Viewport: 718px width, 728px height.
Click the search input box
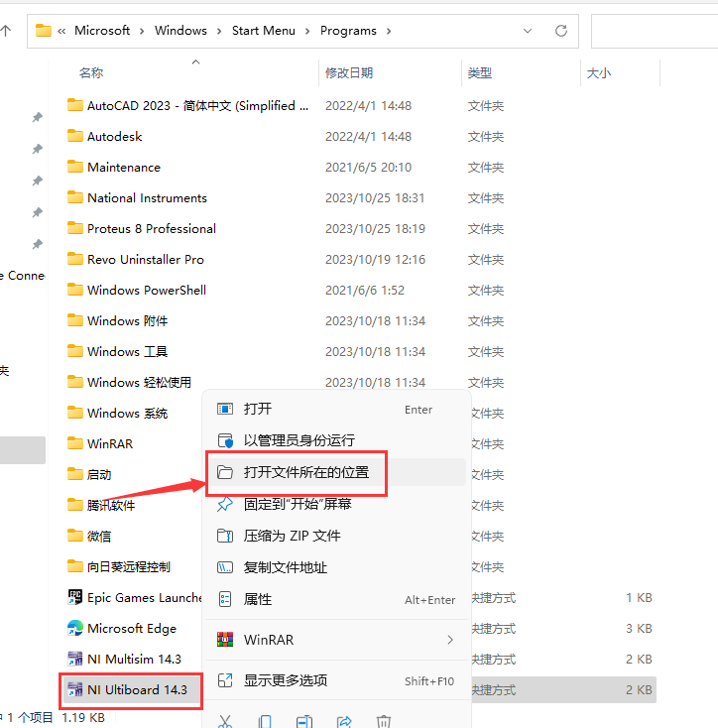point(655,31)
